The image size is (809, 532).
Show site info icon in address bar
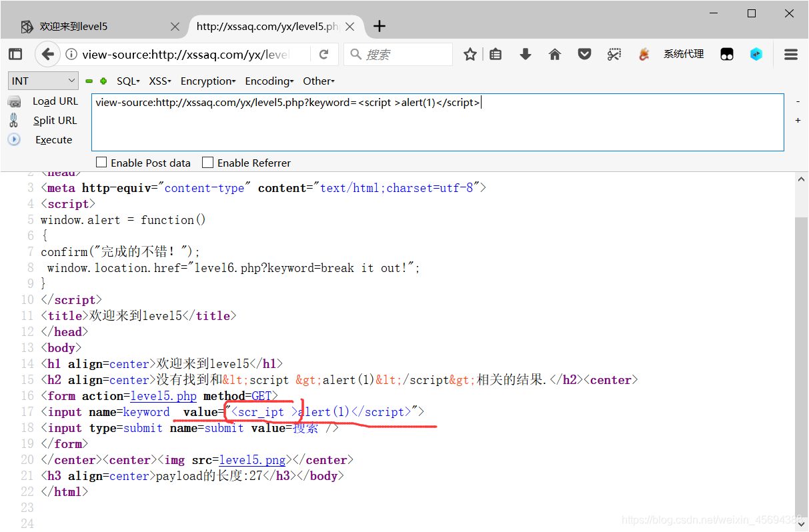point(71,55)
